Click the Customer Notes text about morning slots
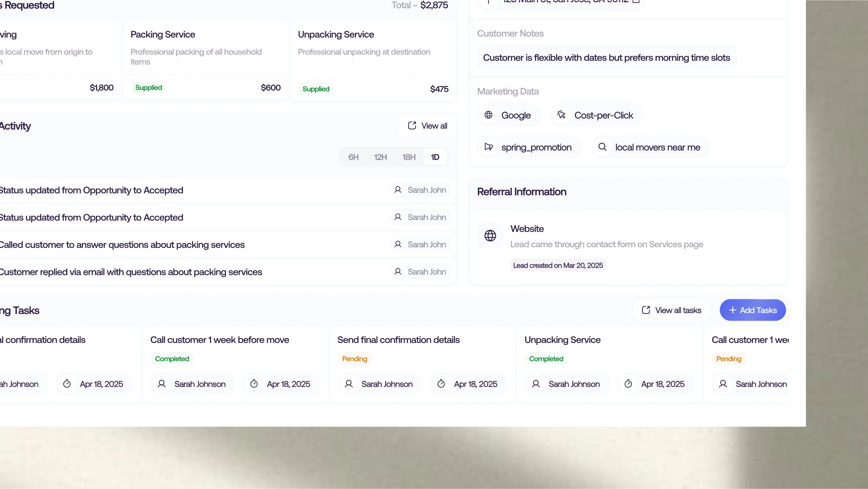The image size is (868, 489). coord(607,58)
